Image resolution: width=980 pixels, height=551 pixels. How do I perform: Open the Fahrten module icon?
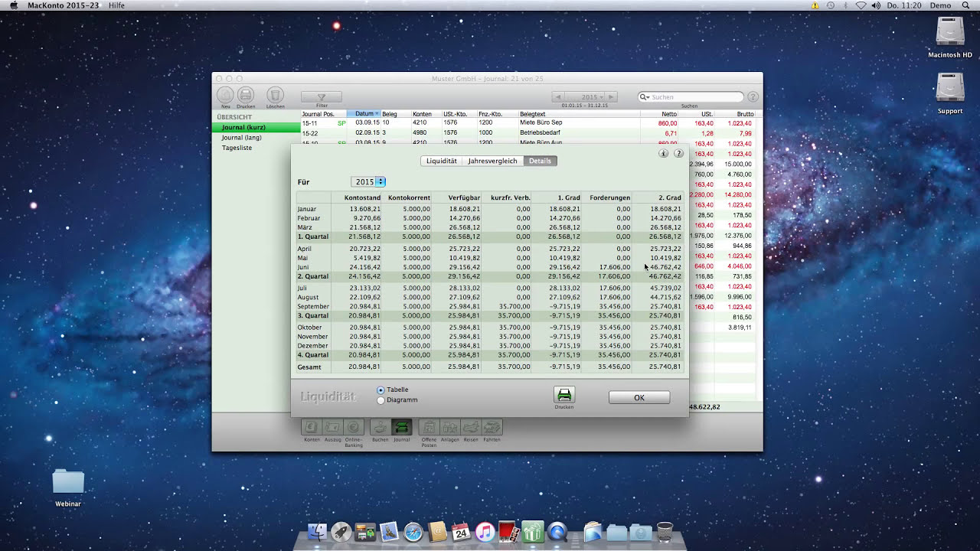coord(492,427)
